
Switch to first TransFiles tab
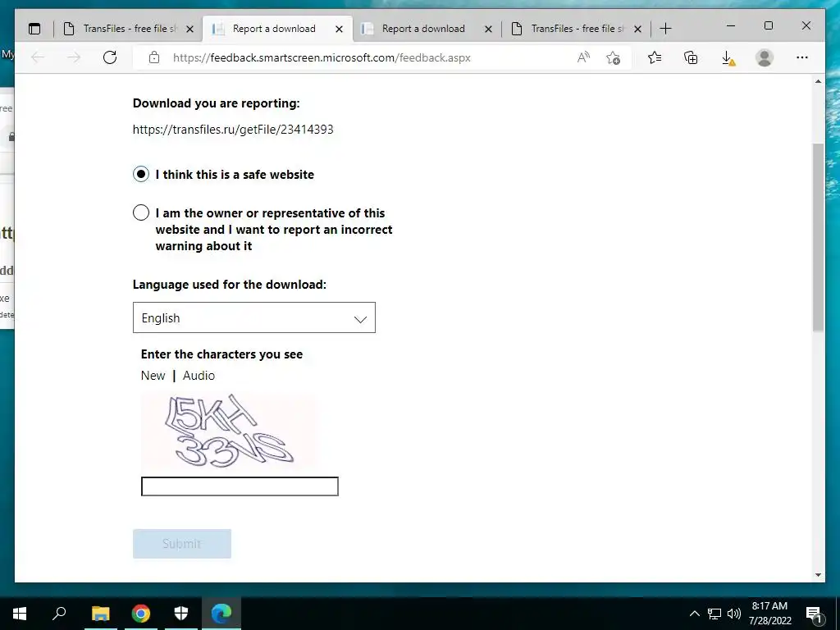[x=128, y=29]
